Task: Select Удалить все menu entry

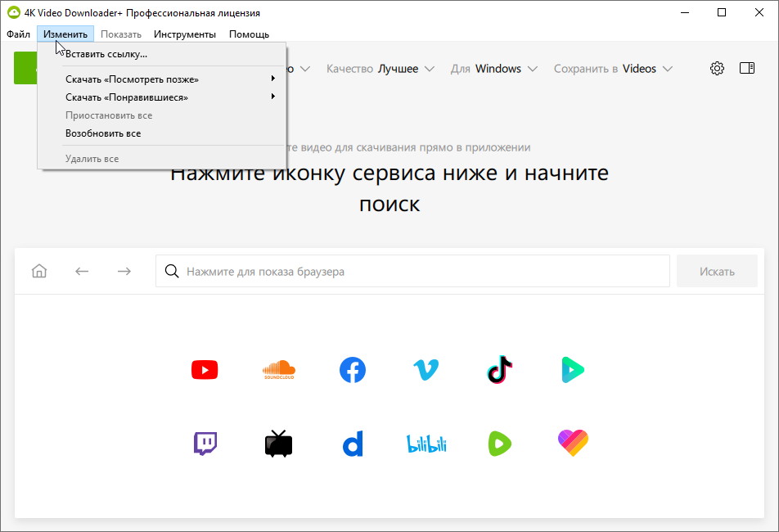Action: [x=162, y=159]
